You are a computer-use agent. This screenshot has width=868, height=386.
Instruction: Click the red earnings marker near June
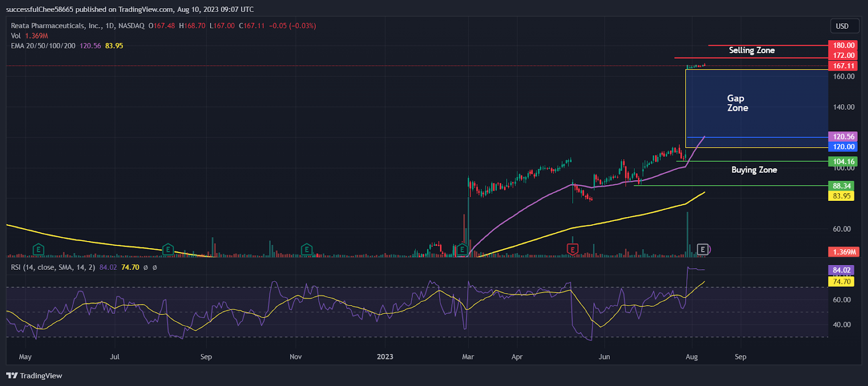[572, 249]
